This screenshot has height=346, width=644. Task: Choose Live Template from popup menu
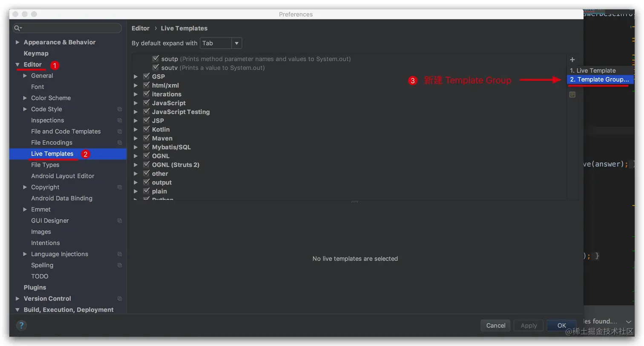pyautogui.click(x=600, y=71)
